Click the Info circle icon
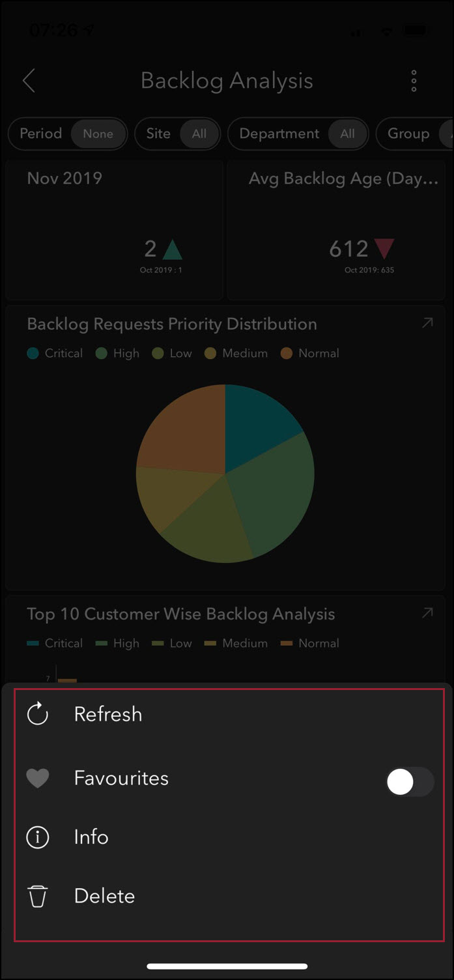 tap(38, 837)
